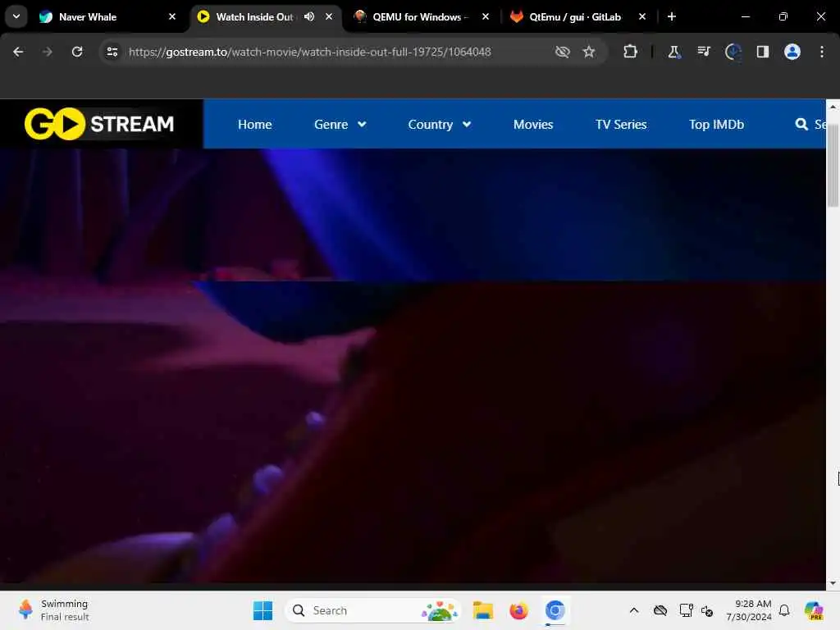Open File Explorer from the taskbar
840x630 pixels.
[x=482, y=610]
